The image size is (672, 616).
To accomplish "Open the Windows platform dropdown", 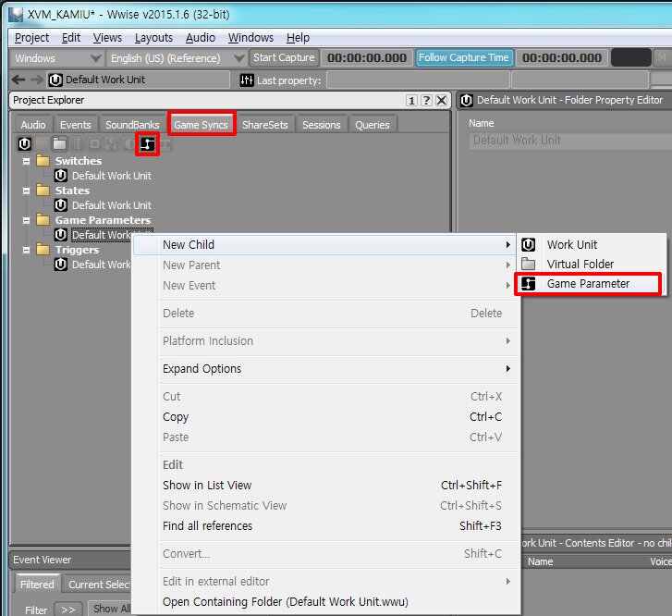I will pos(57,58).
